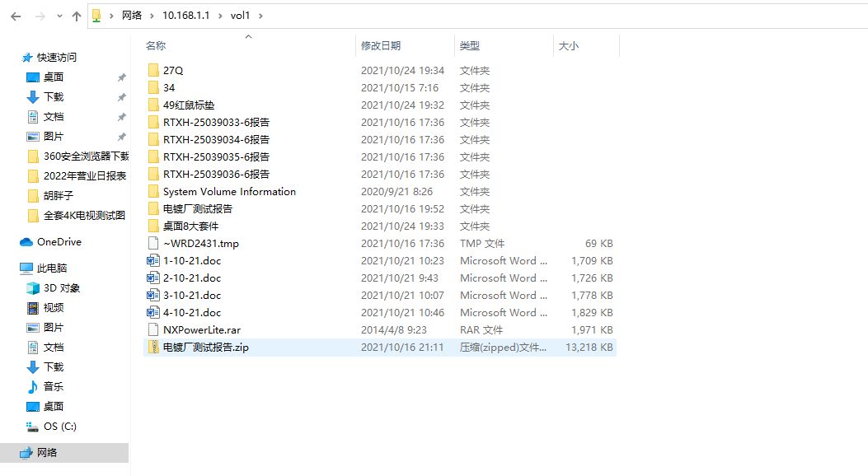Click the TMP 文件 type cell
The height and width of the screenshot is (476, 868).
click(482, 243)
